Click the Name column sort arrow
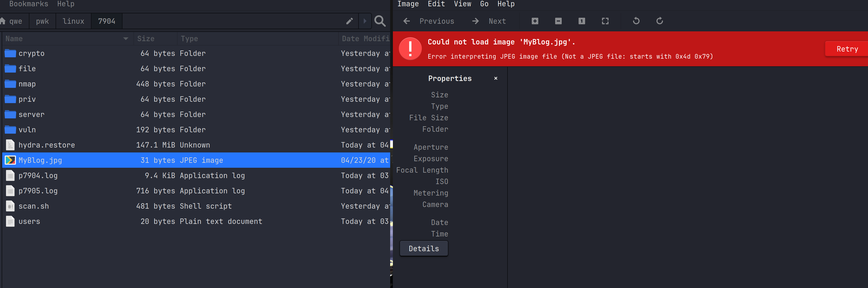The height and width of the screenshot is (288, 868). coord(126,38)
